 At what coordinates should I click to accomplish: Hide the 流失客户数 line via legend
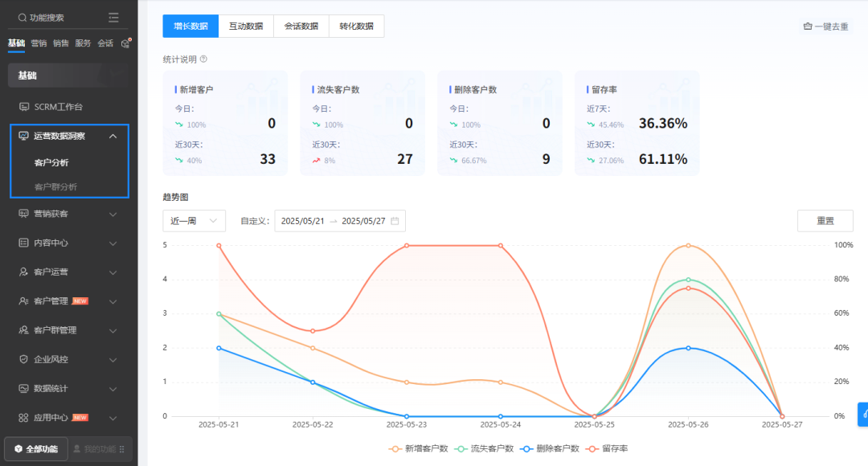[x=484, y=448]
